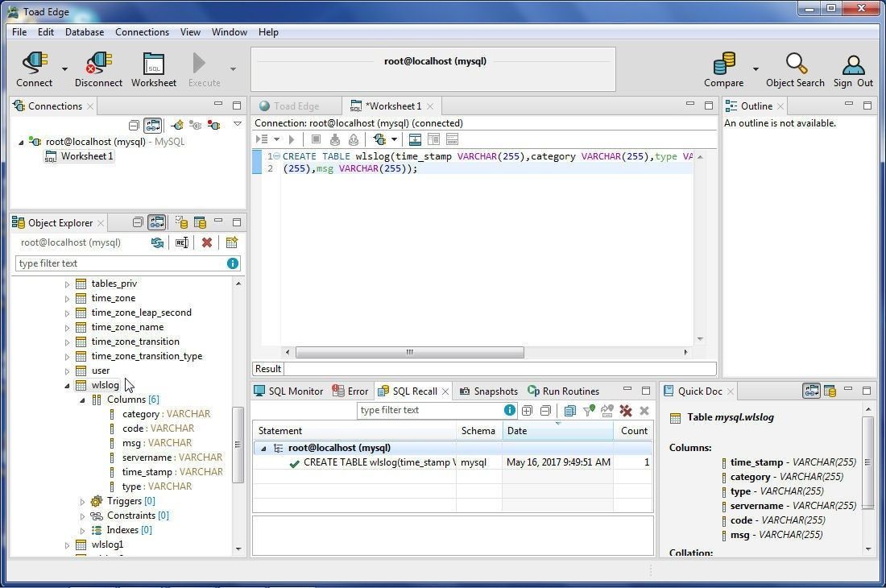This screenshot has width=886, height=588.
Task: Refresh the Object Explorer with the arrows icon
Action: point(157,242)
